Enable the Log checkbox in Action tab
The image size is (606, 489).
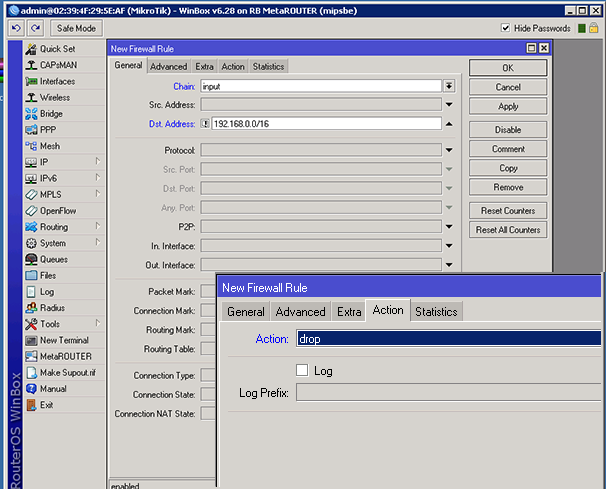point(302,370)
